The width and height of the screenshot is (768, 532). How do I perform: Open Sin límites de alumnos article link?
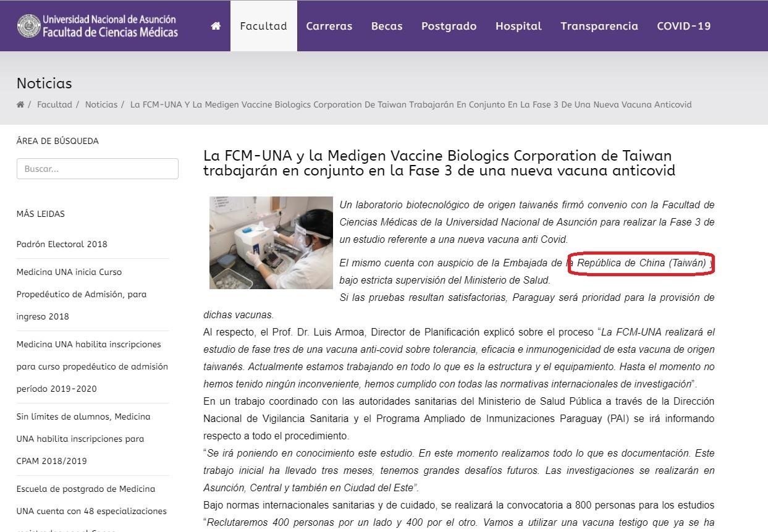click(83, 439)
